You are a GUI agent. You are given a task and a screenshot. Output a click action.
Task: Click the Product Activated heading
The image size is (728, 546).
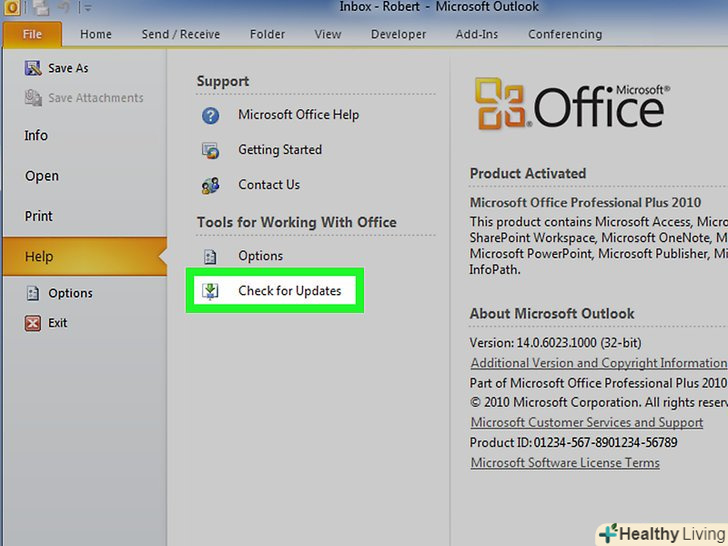tap(528, 174)
